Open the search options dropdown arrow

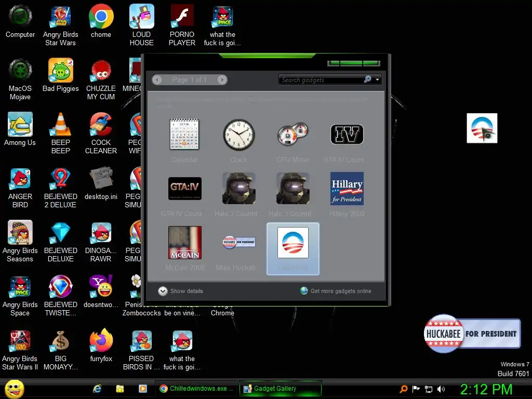pos(377,79)
